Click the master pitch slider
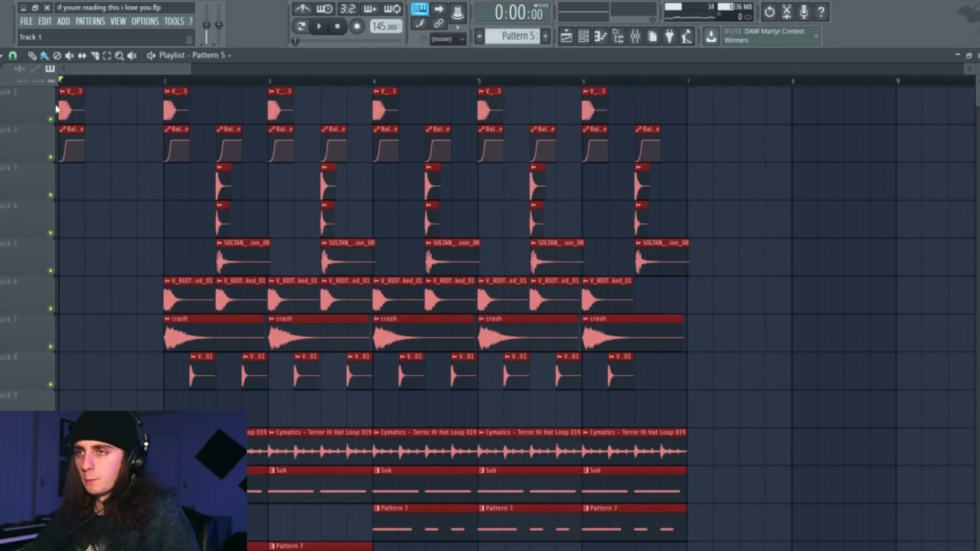The height and width of the screenshot is (551, 980). tap(218, 25)
